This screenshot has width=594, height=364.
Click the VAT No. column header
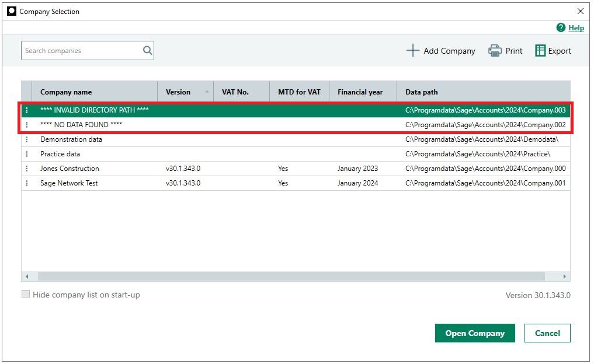click(x=242, y=92)
